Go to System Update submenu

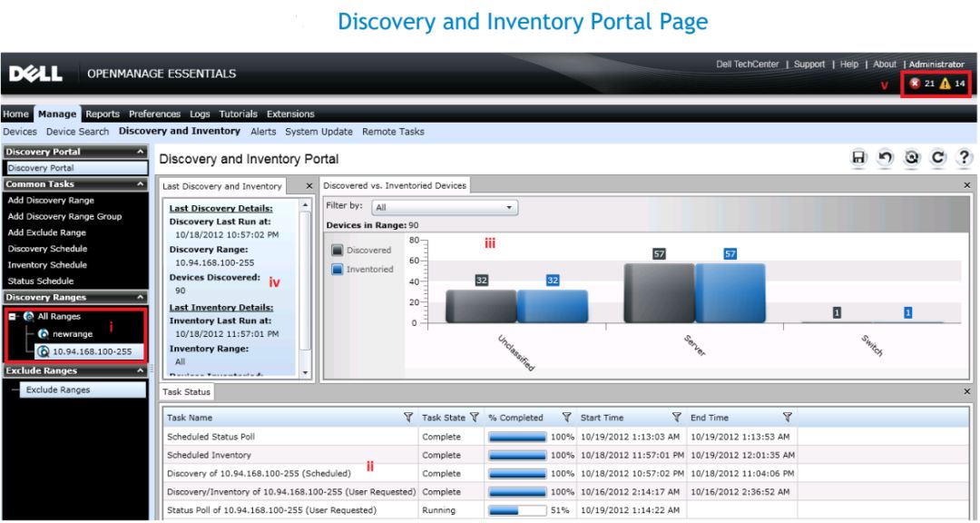click(318, 132)
